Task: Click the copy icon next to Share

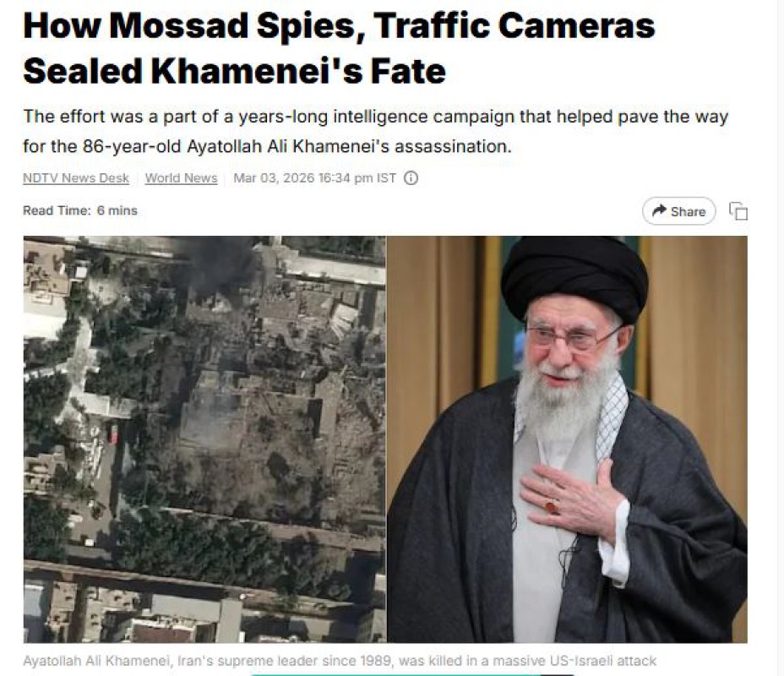Action: pyautogui.click(x=738, y=211)
